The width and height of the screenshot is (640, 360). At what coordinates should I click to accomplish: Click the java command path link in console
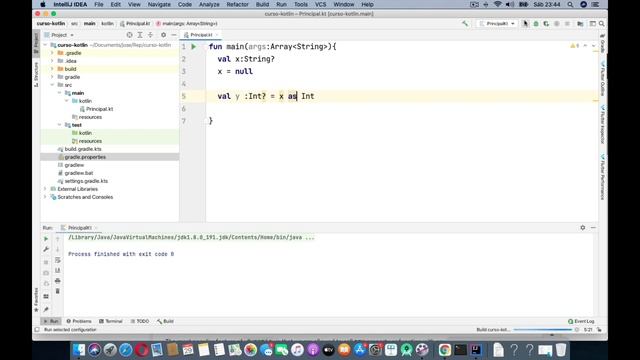191,238
